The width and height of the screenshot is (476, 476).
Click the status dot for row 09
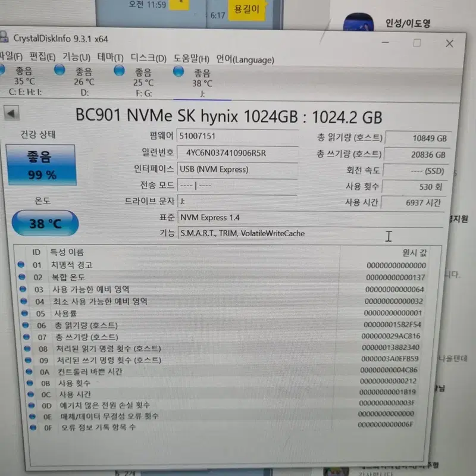click(x=28, y=360)
